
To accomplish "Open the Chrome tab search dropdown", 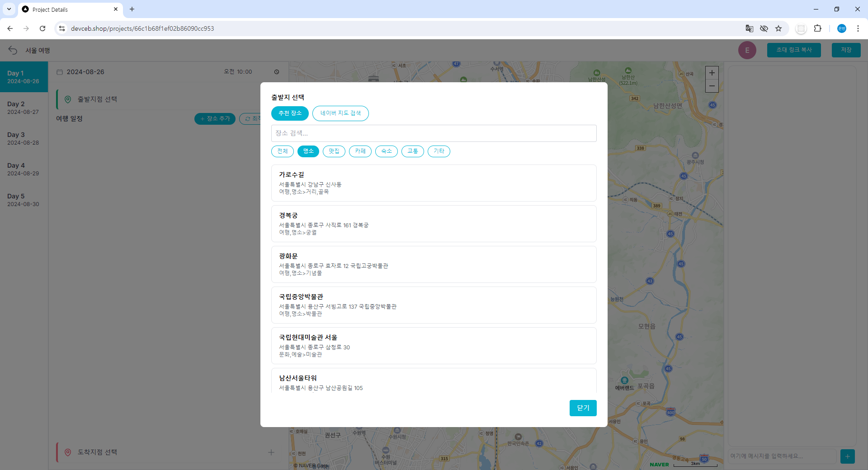I will [9, 9].
